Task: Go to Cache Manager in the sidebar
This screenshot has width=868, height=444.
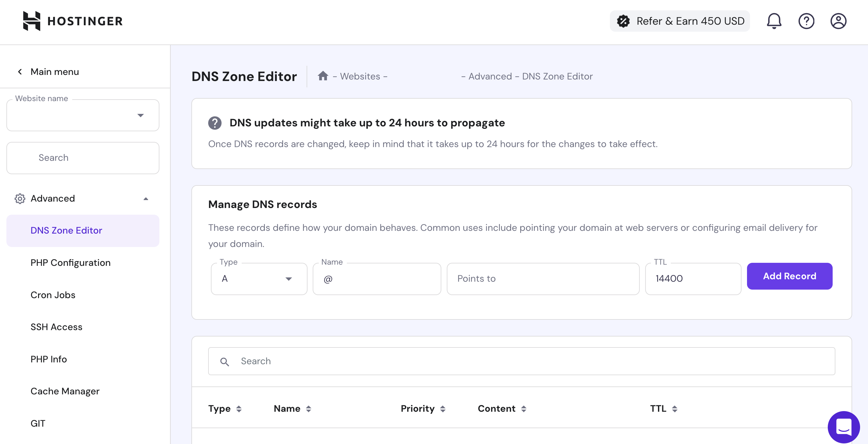Action: 65,391
